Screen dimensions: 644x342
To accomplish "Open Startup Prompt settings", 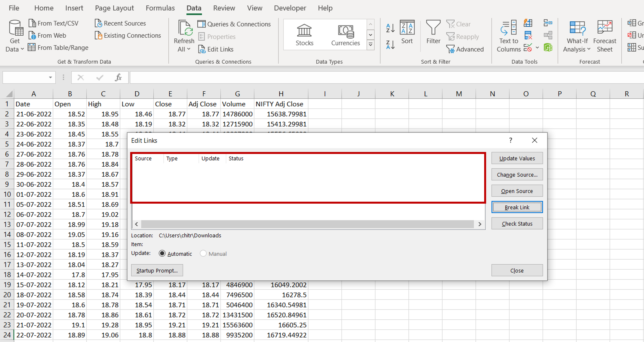I will click(157, 270).
